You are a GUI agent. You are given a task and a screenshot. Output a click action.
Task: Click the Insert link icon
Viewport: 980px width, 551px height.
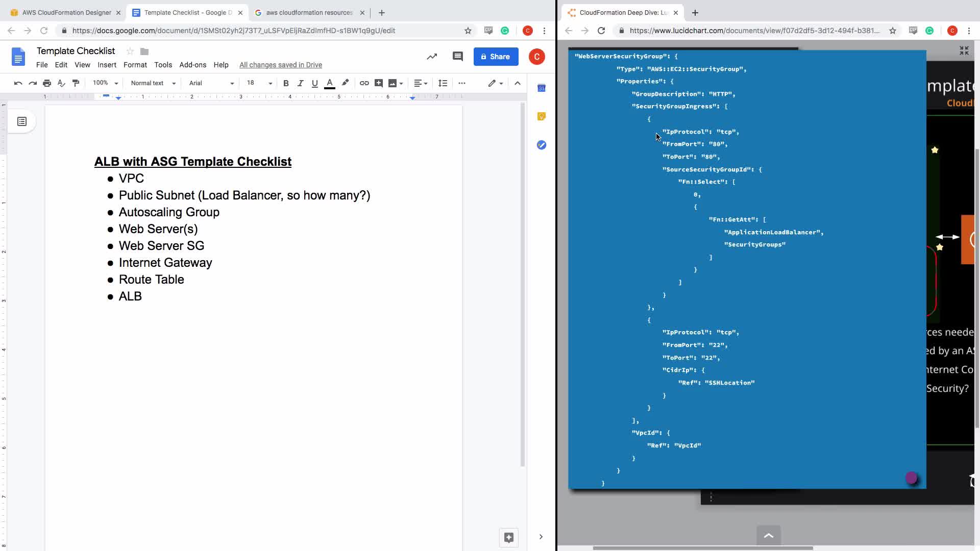coord(364,83)
